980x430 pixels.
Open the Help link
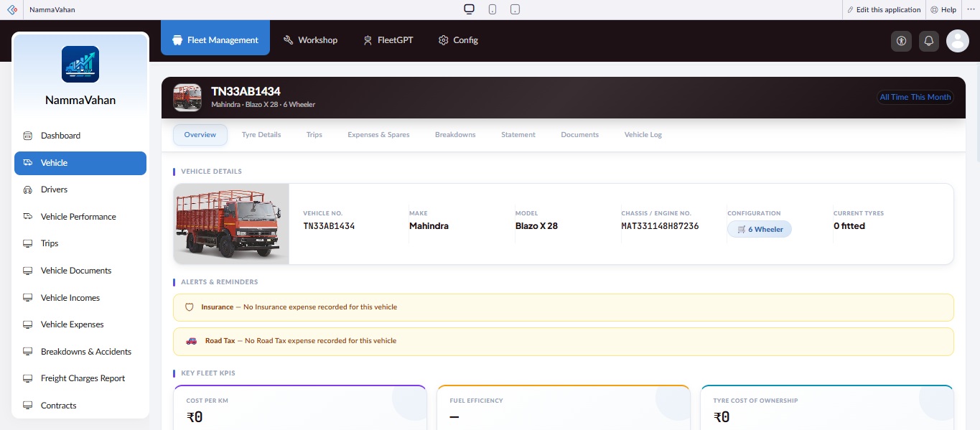coord(943,9)
